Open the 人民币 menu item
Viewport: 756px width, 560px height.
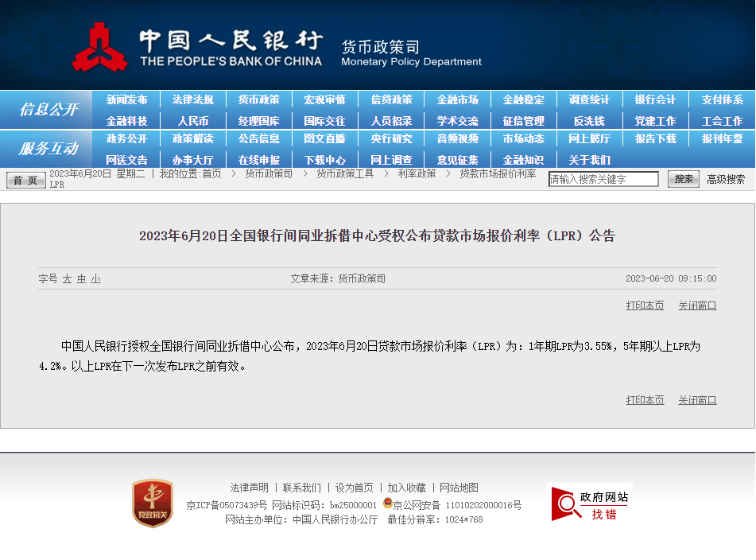(x=193, y=121)
